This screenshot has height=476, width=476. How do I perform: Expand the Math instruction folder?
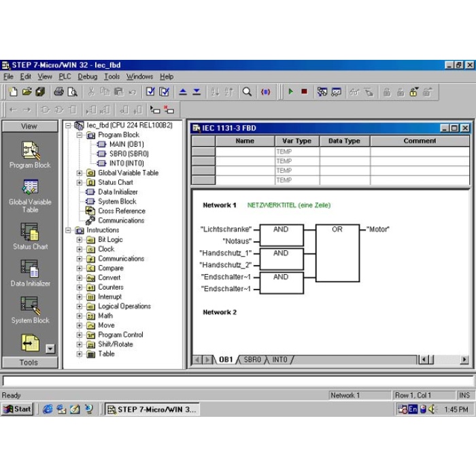(80, 316)
